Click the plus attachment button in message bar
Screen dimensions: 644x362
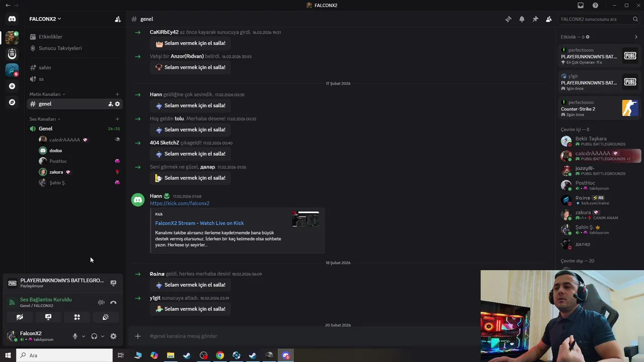coord(138,336)
